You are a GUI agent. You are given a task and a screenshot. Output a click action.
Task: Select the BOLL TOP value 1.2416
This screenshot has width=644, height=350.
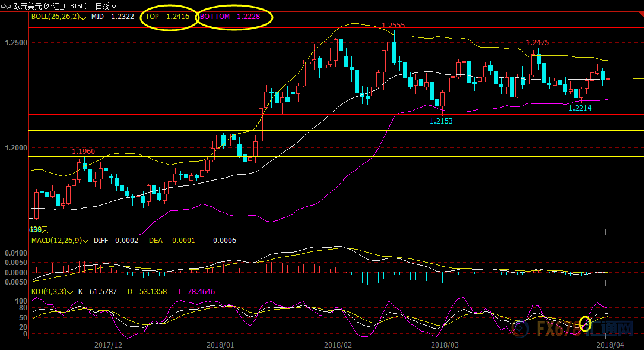click(x=177, y=17)
